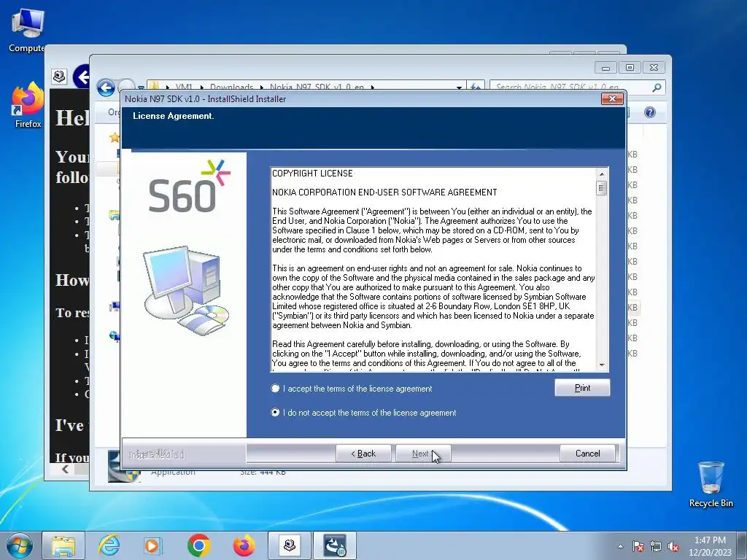Viewport: 747px width, 560px height.
Task: Select 'I accept the terms' radio button
Action: pos(275,389)
